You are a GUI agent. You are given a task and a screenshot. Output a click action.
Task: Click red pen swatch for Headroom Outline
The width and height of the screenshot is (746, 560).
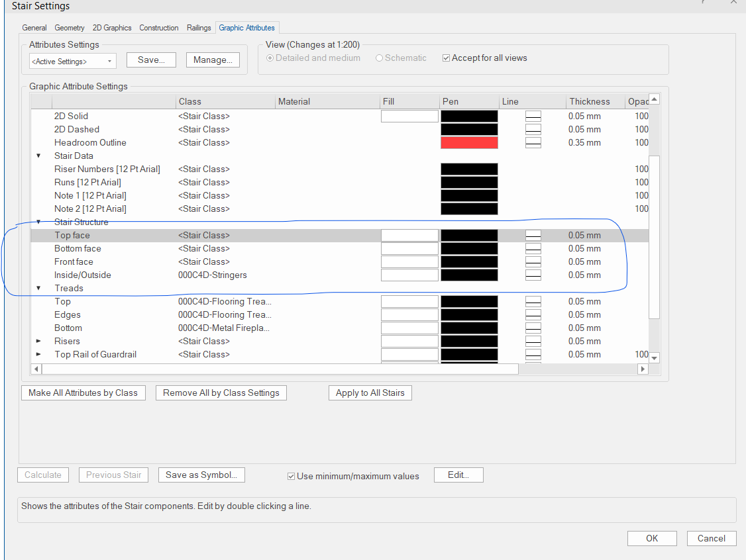click(469, 142)
